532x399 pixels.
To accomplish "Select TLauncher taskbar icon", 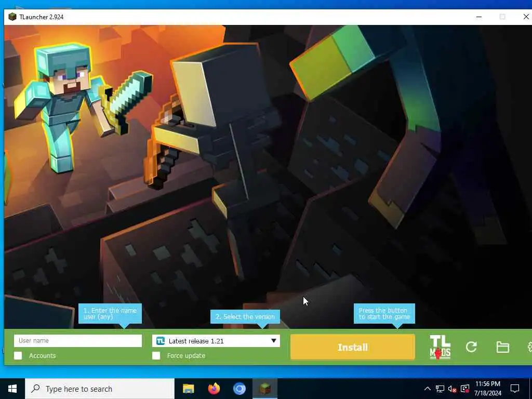I will [x=265, y=389].
